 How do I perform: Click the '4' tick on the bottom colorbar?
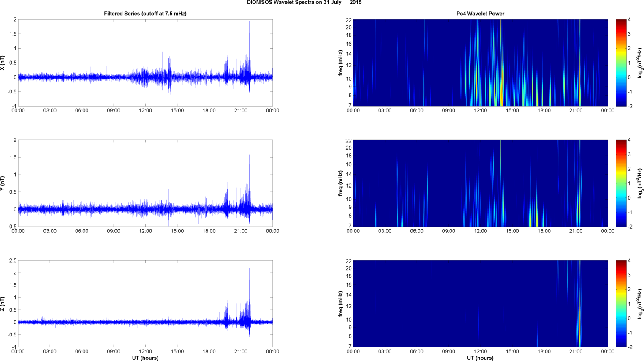point(629,260)
